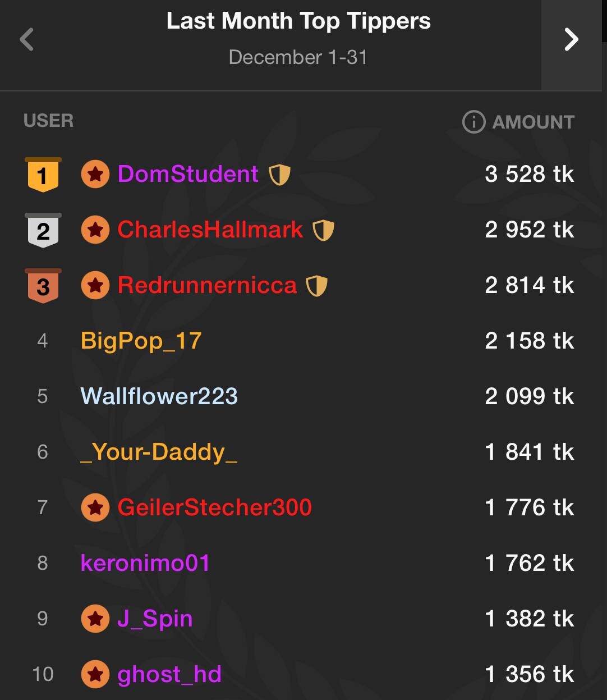Click the silver rank 2 badge
This screenshot has height=700, width=607.
pos(43,230)
